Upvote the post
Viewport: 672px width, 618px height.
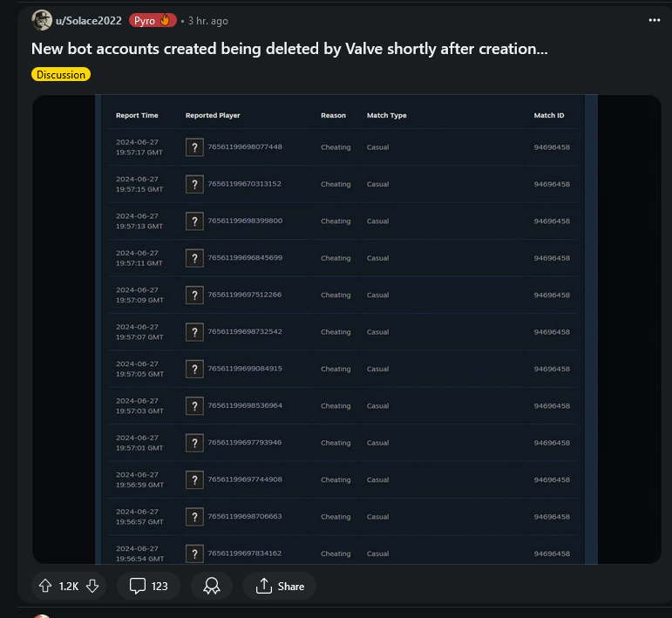45,586
